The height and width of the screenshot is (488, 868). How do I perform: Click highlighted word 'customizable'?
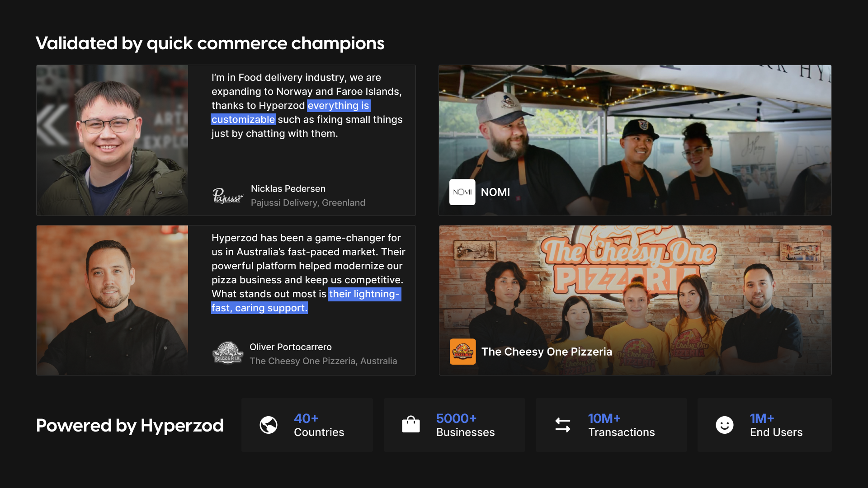(243, 119)
